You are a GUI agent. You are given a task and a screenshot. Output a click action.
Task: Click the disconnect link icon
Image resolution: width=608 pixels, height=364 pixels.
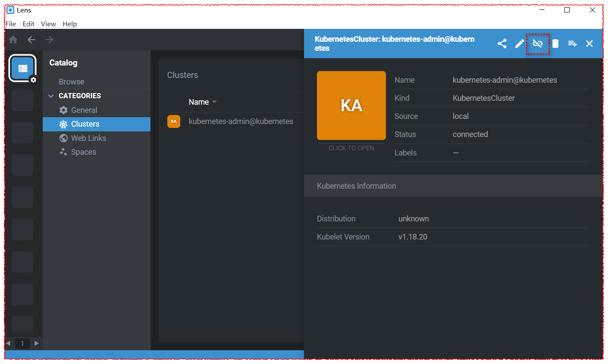click(x=537, y=44)
